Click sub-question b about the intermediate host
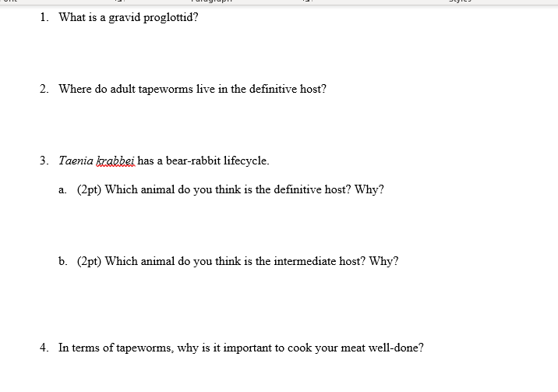Viewport: 558px width, 392px height. pos(238,261)
